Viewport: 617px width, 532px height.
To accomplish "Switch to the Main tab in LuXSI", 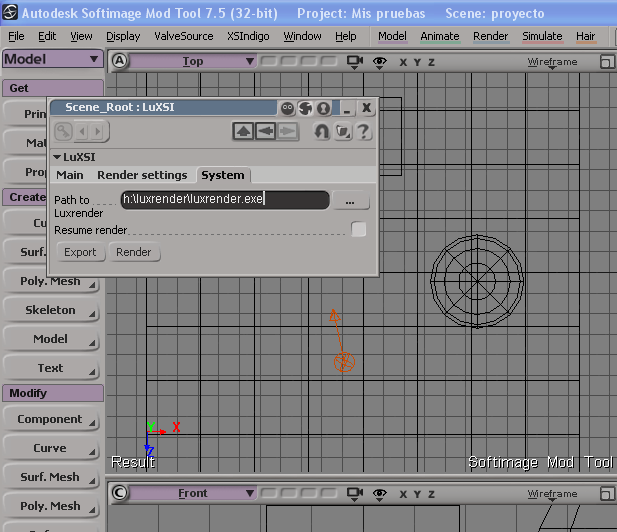I will point(70,175).
